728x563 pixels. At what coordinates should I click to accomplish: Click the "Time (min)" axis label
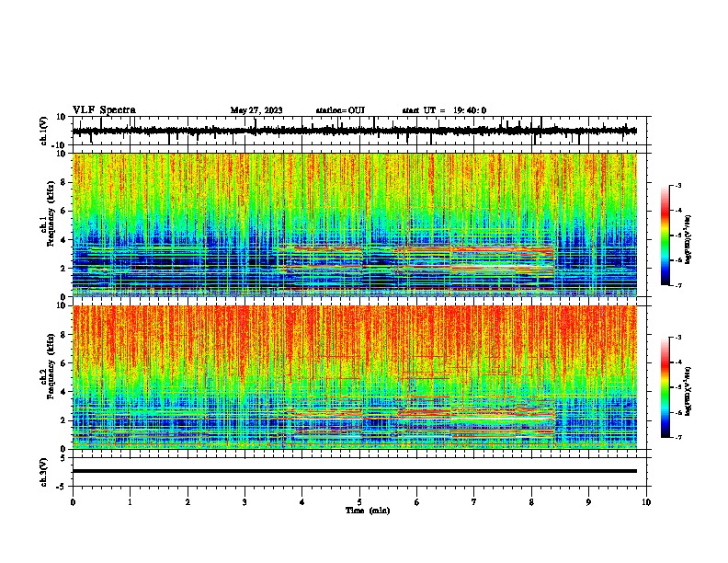tap(368, 511)
